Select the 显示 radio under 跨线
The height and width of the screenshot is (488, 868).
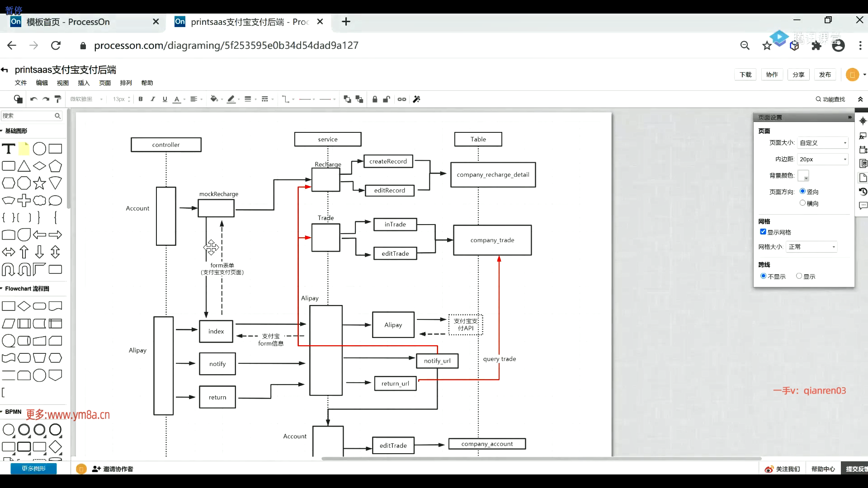(799, 276)
